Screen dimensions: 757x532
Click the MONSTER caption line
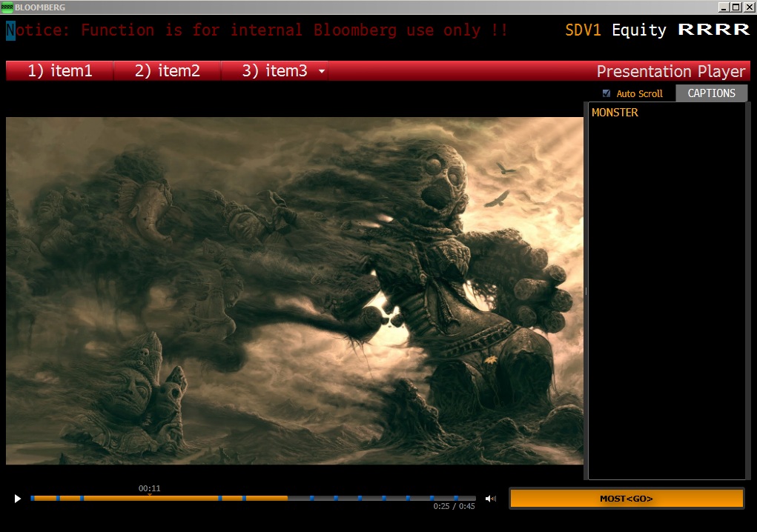coord(615,113)
